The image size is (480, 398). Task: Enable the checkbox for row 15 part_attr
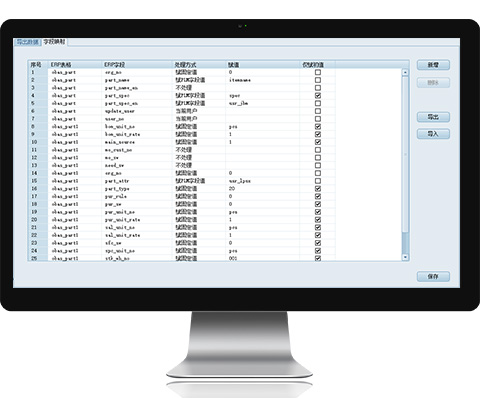318,181
